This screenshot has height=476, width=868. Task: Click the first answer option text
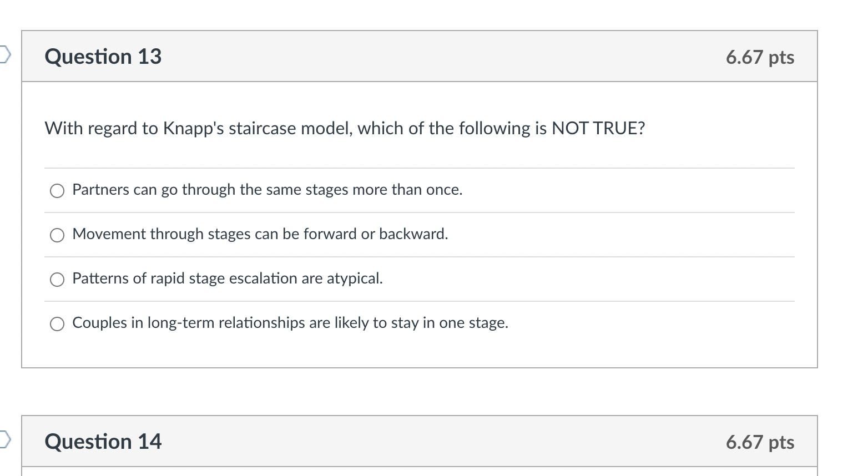pyautogui.click(x=266, y=190)
